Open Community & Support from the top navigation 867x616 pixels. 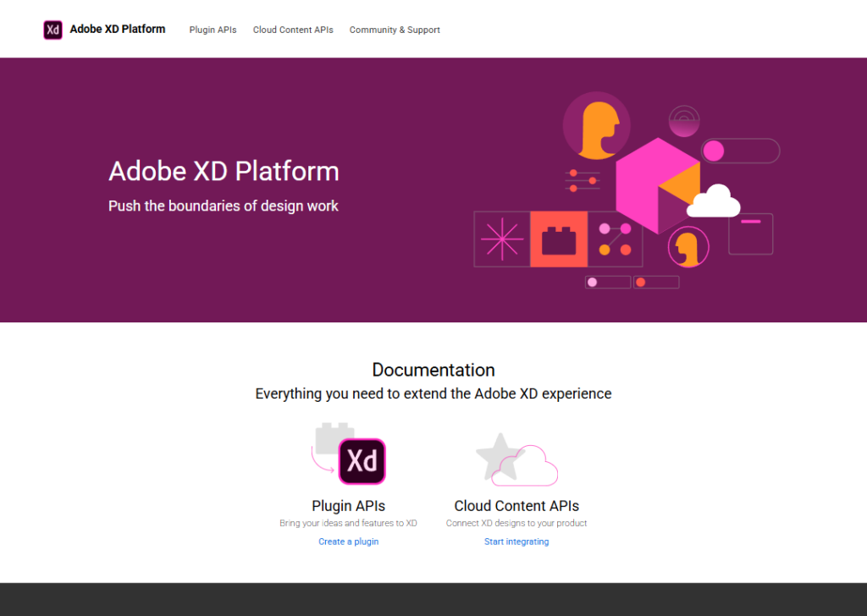pos(395,30)
